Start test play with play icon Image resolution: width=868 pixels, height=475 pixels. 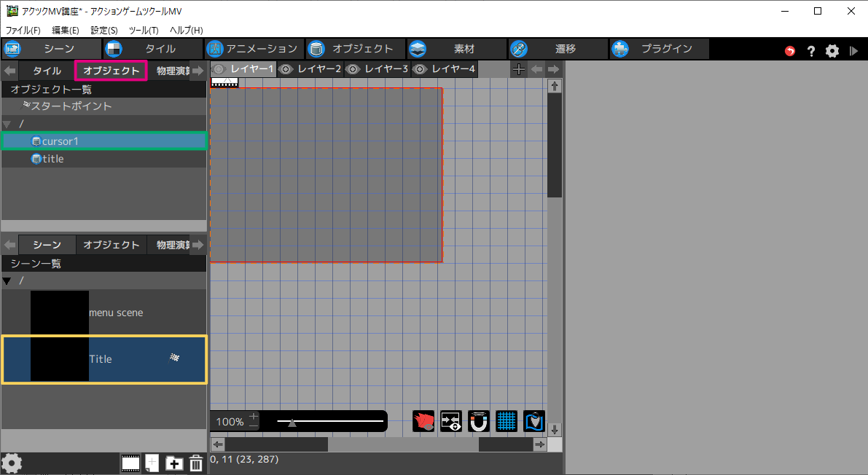coord(853,51)
